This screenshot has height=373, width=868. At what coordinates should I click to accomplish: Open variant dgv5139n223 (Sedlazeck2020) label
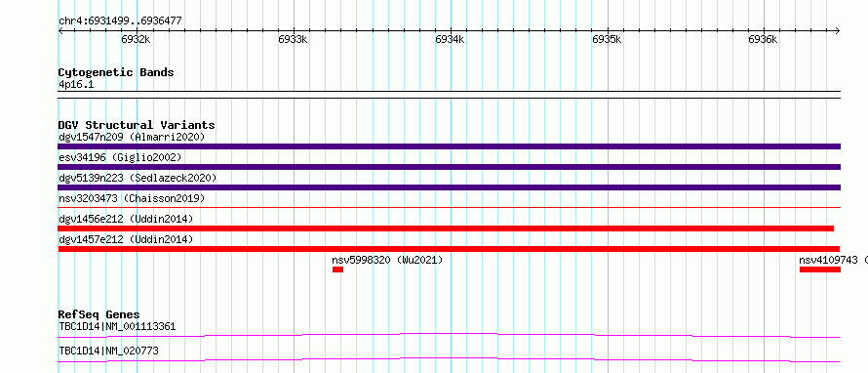pos(138,178)
